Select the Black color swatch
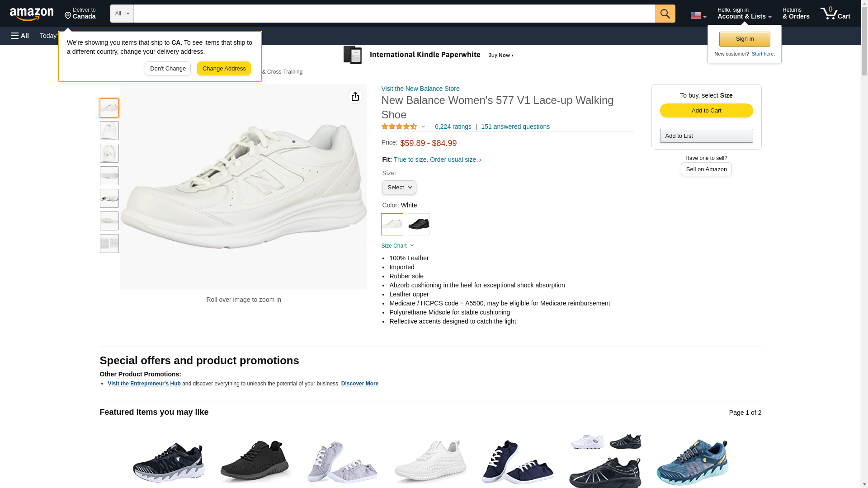The image size is (868, 488). [x=419, y=224]
